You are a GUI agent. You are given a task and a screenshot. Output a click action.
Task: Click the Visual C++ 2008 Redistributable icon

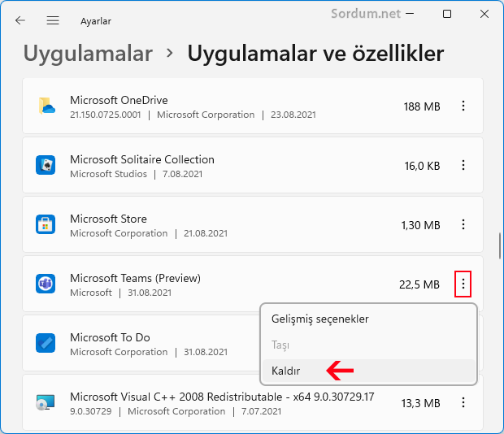click(46, 402)
